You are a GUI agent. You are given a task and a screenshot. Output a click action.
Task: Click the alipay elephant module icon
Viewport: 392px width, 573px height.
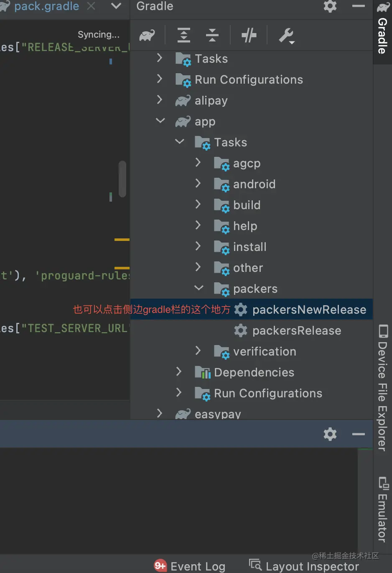pyautogui.click(x=183, y=101)
